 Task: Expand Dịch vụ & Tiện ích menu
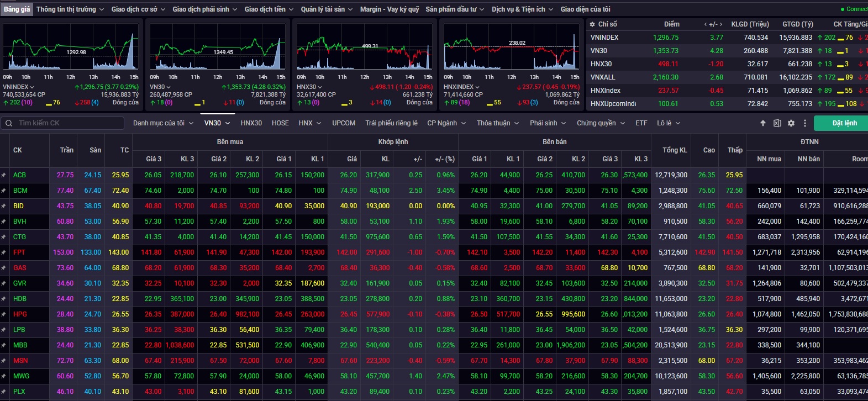pyautogui.click(x=523, y=9)
